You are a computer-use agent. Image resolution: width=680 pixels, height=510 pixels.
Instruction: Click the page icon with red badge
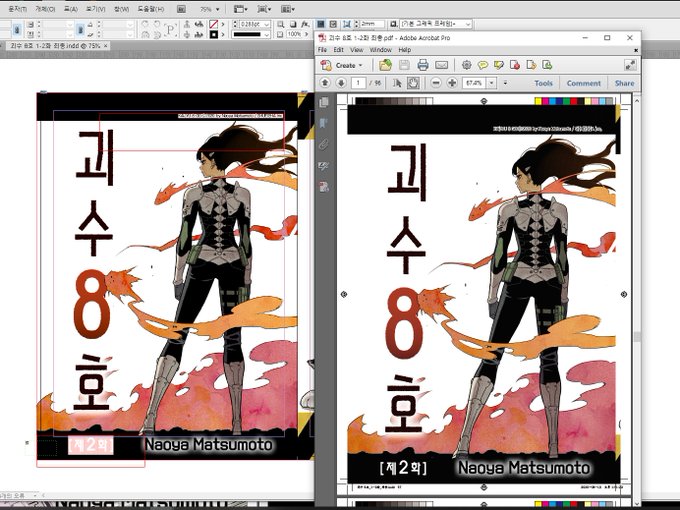point(515,65)
